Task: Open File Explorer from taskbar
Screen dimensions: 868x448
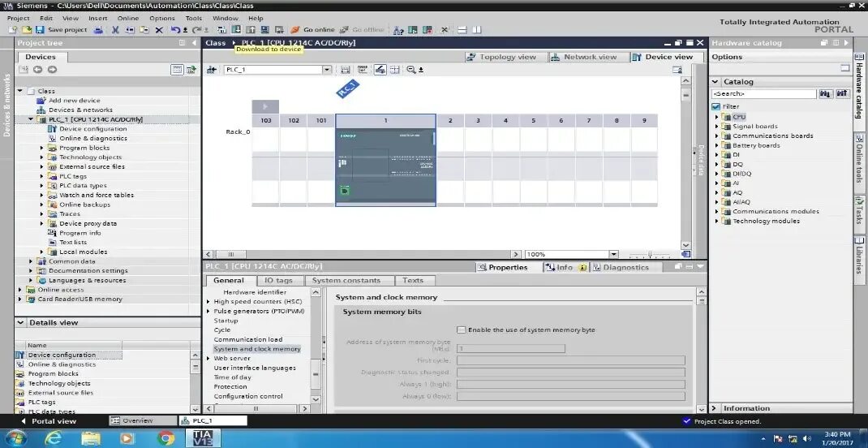Action: [90, 438]
